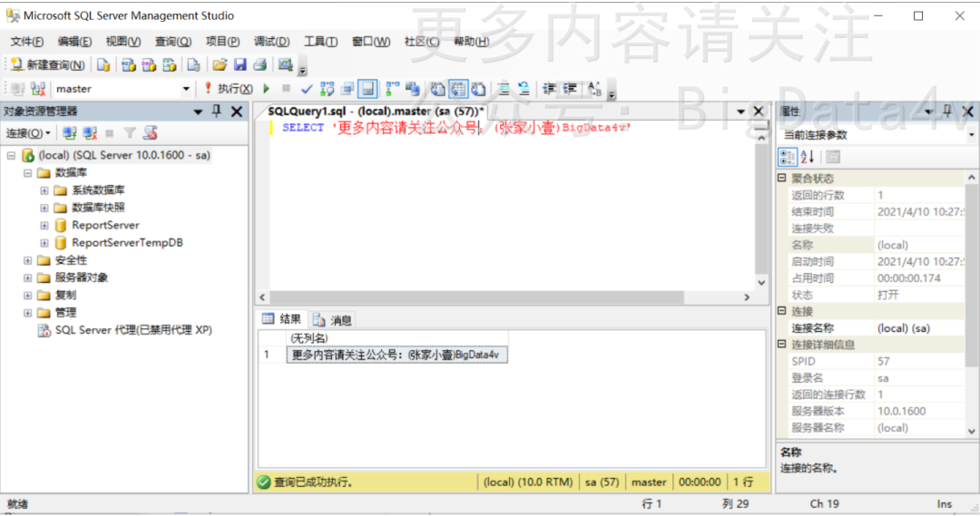Click the 新建查询(N) button
The width and height of the screenshot is (980, 516).
coord(47,65)
